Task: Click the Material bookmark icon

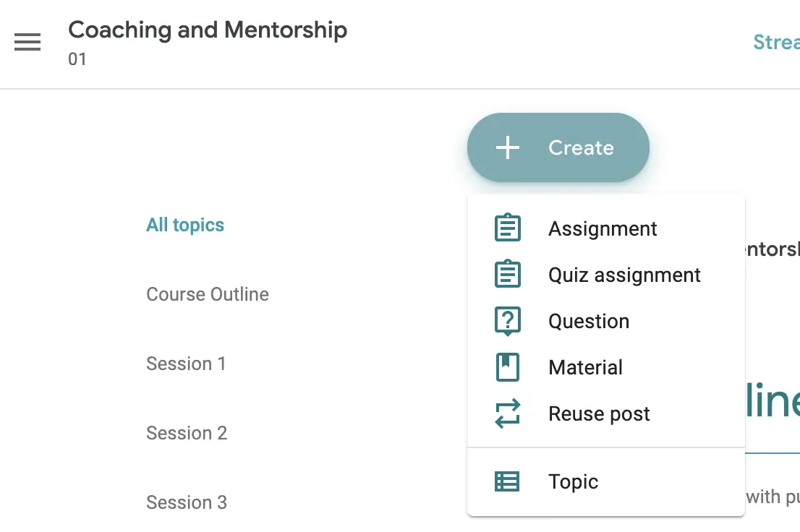Action: click(507, 367)
